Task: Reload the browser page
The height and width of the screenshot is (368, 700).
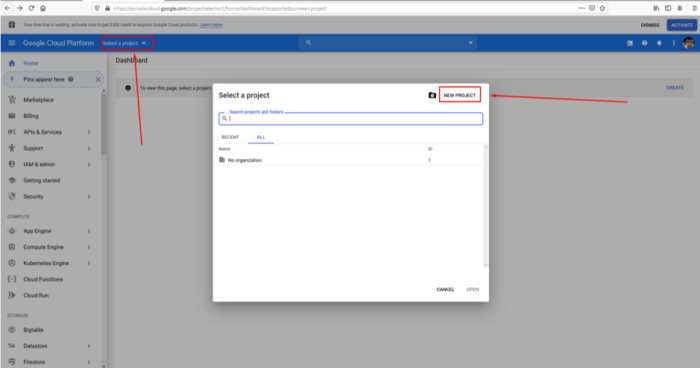Action: (31, 8)
